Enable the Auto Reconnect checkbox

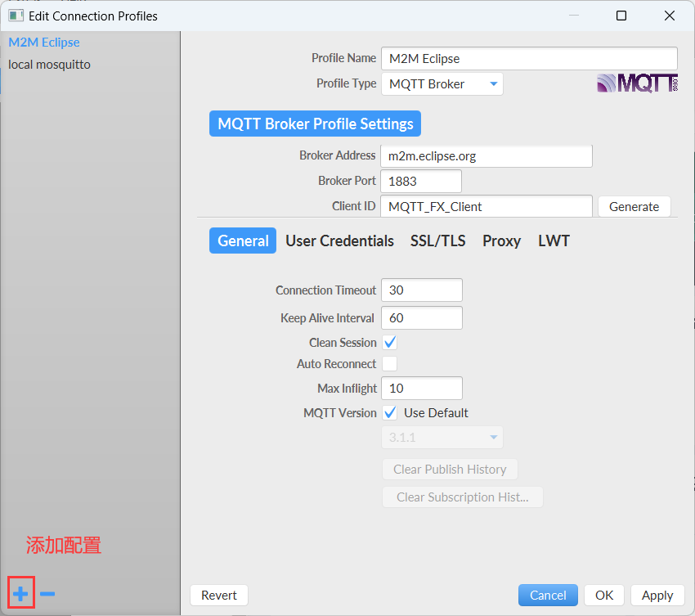coord(390,364)
